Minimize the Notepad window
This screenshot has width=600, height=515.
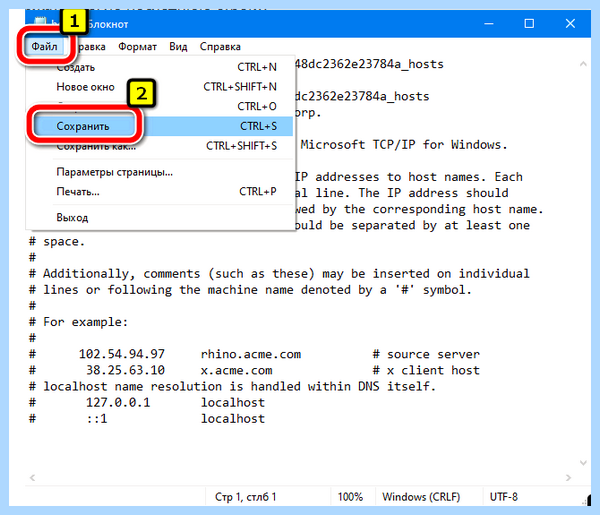489,24
